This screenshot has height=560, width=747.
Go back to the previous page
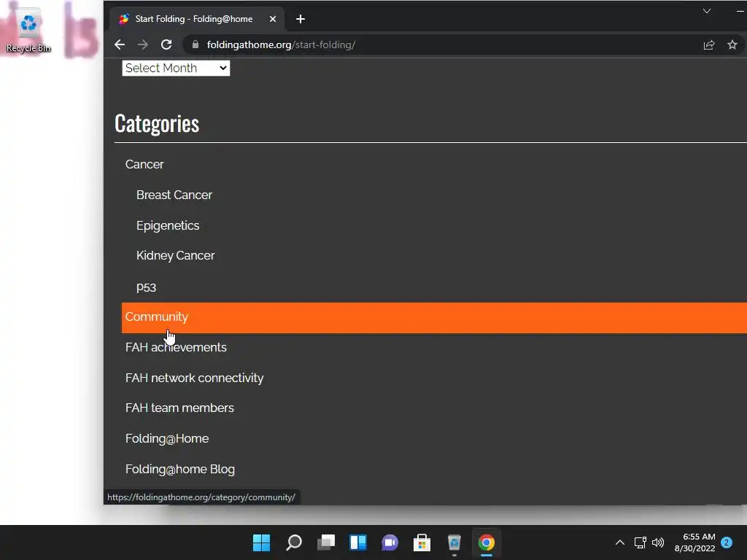[x=120, y=44]
